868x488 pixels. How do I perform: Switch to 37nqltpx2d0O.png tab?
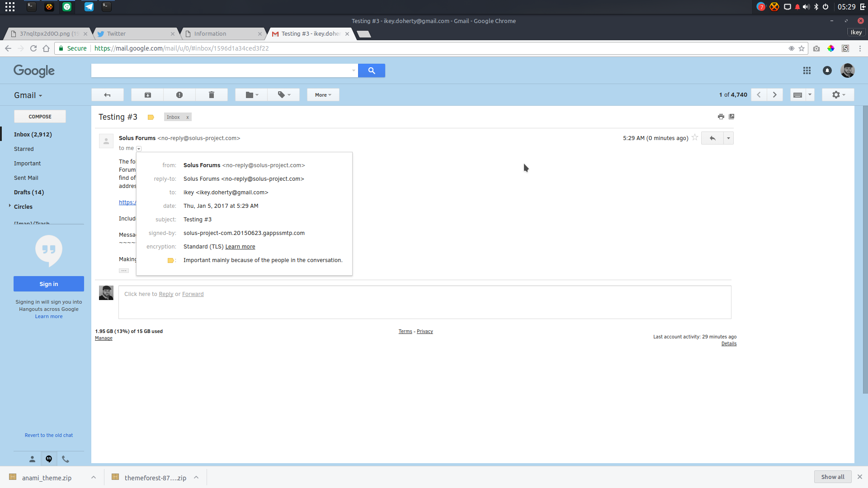[48, 34]
